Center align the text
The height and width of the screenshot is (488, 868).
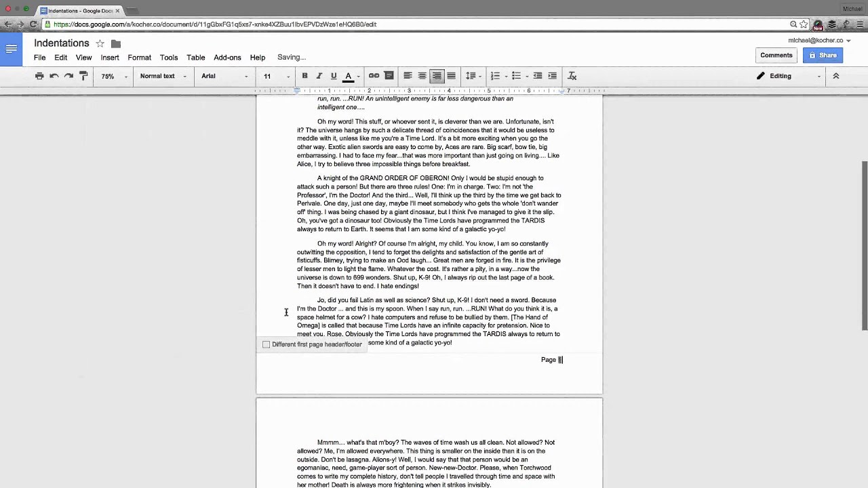[x=422, y=76]
